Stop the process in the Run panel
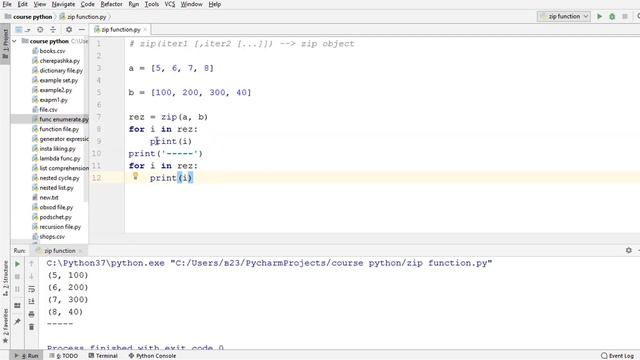The width and height of the screenshot is (640, 360). [18, 277]
